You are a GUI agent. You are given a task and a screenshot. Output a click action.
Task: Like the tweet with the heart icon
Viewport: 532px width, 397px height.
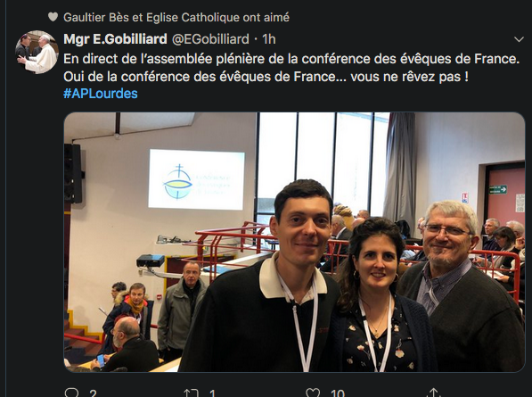(x=313, y=393)
